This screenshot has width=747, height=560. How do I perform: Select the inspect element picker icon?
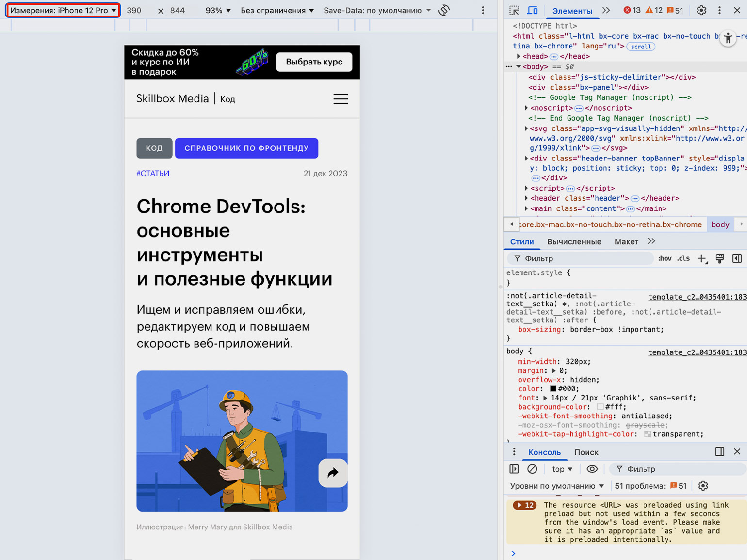514,10
